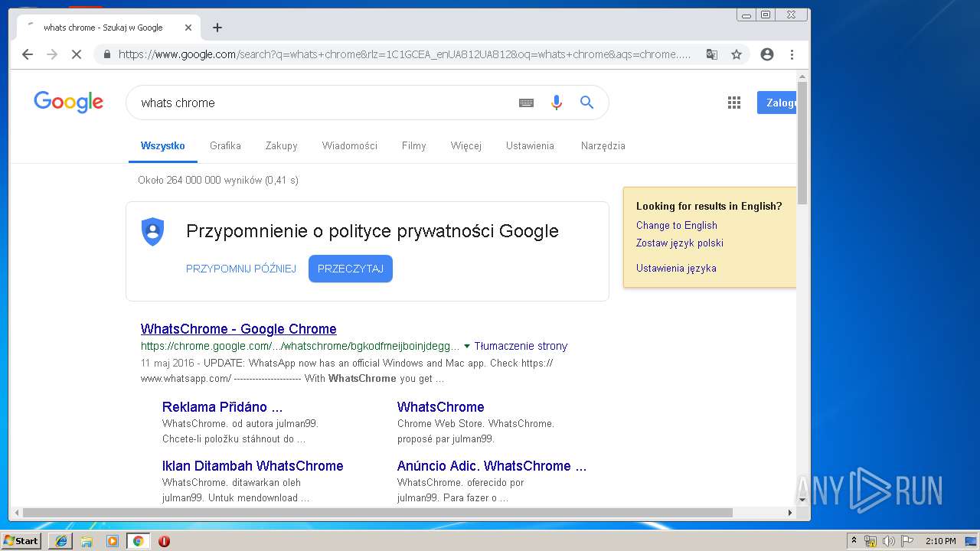Image resolution: width=980 pixels, height=551 pixels.
Task: Start voice search with microphone icon
Action: click(557, 103)
